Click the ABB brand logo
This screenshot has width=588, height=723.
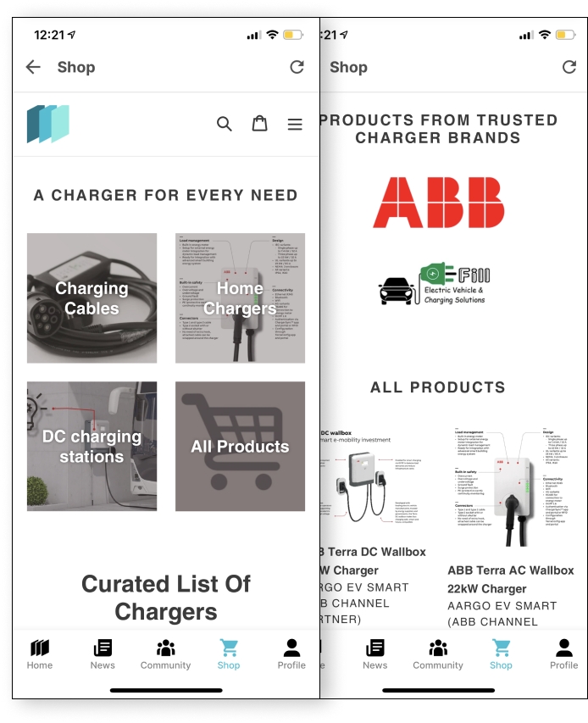coord(438,203)
